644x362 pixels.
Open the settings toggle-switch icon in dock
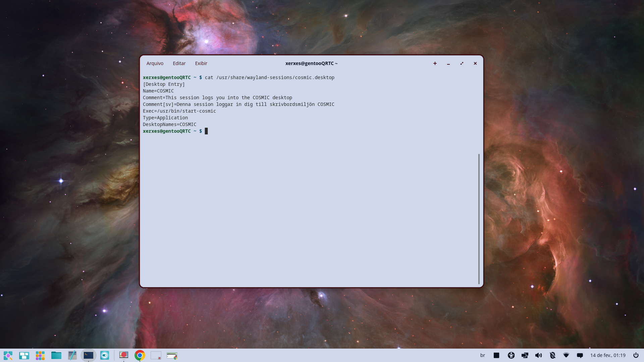(x=105, y=355)
